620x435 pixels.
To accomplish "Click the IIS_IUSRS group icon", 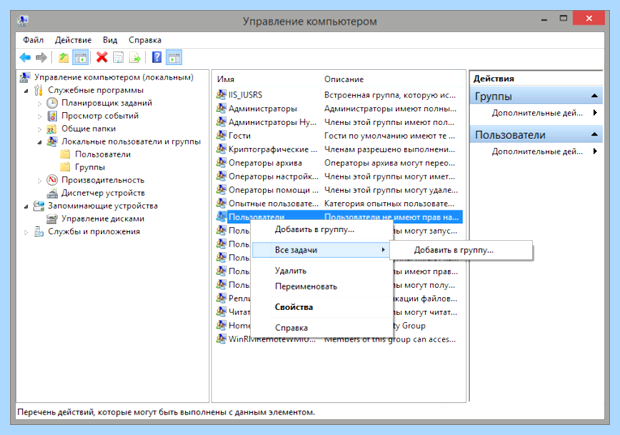I will (x=221, y=95).
